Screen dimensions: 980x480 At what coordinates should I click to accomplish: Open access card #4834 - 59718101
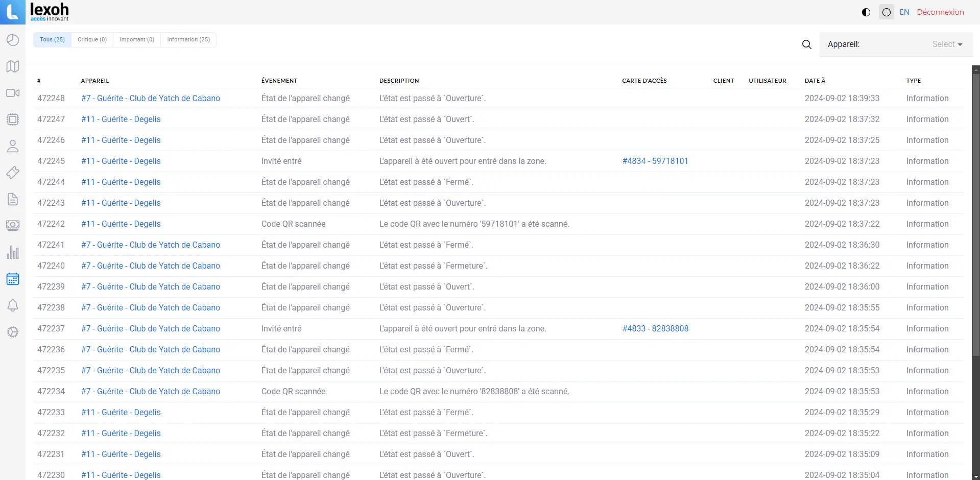pos(655,161)
